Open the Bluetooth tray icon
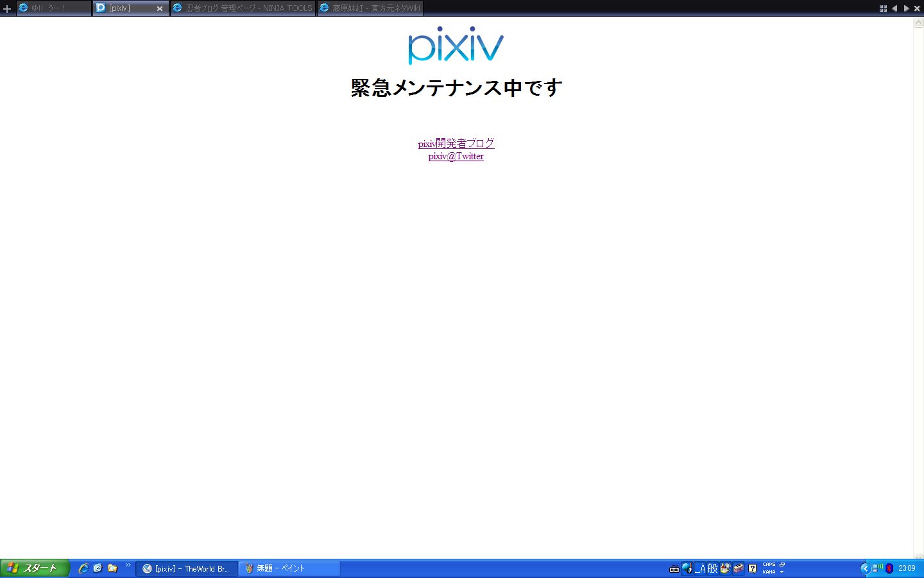 tap(889, 568)
